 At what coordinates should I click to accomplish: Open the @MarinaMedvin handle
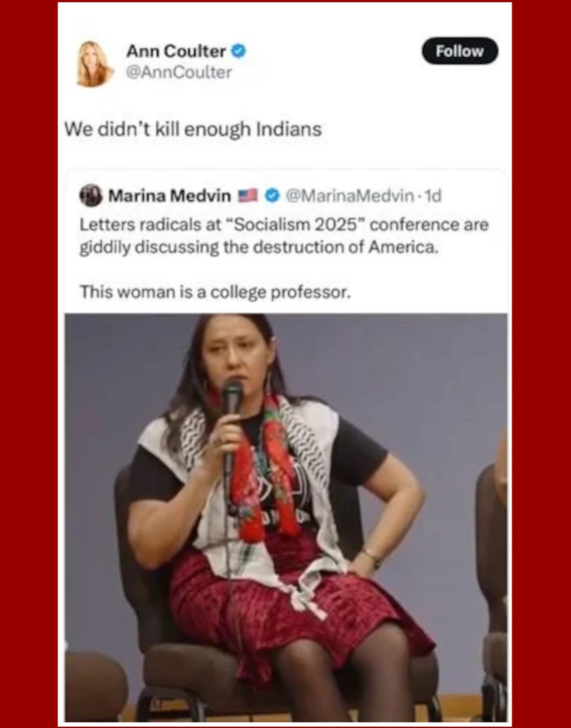point(350,196)
